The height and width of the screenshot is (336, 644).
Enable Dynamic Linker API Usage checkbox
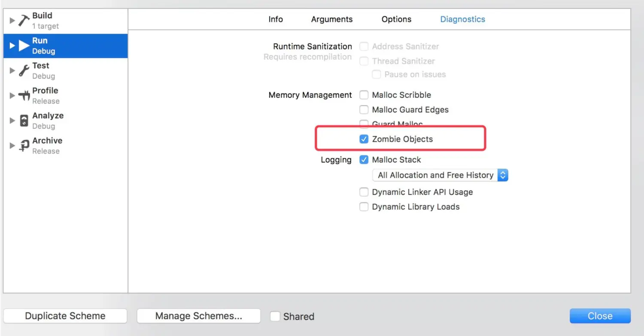pyautogui.click(x=364, y=192)
